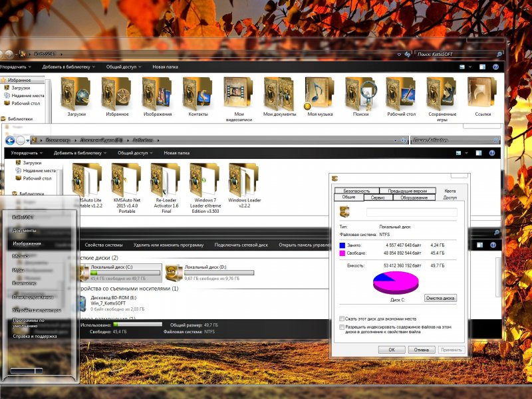This screenshot has width=532, height=399.
Task: Select the BD-ROM (E:) Win_7_KottoSOFT drive icon
Action: (82, 304)
